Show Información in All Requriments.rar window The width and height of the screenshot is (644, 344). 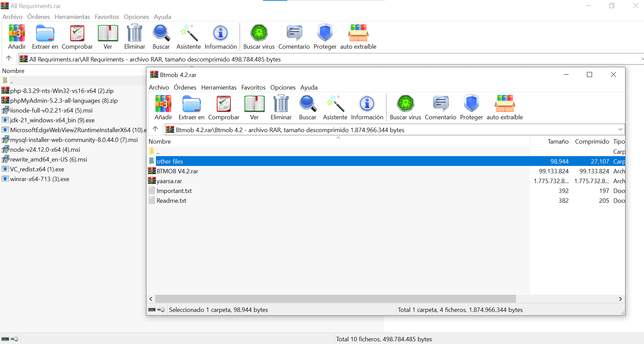click(x=220, y=36)
